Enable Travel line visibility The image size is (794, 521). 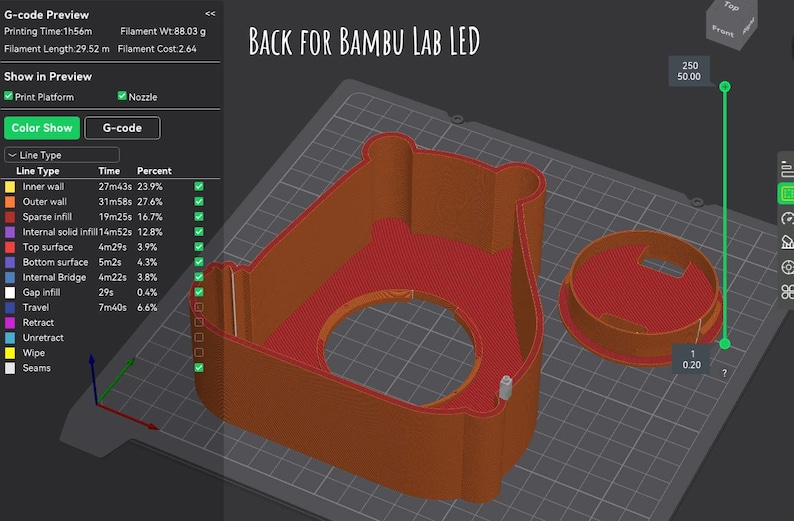click(x=199, y=307)
